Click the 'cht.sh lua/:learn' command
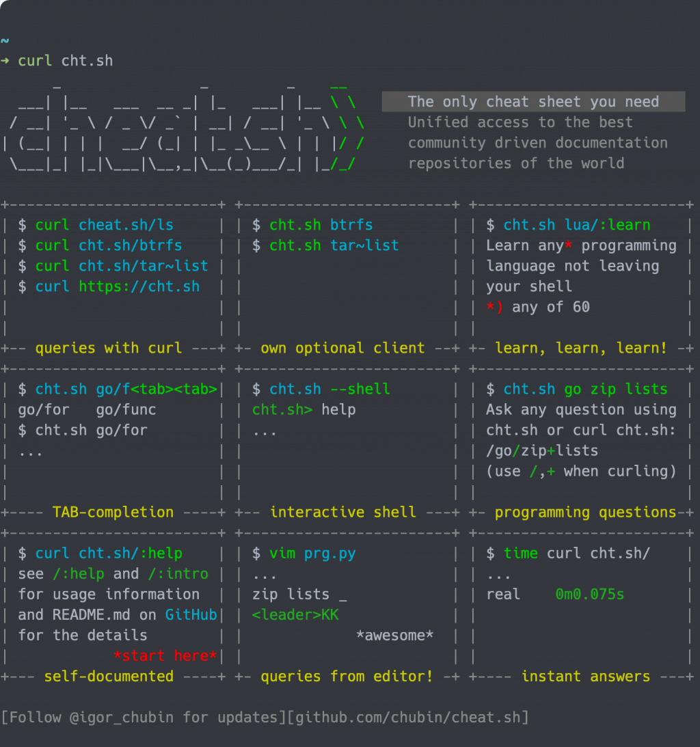This screenshot has width=700, height=747. pos(576,224)
